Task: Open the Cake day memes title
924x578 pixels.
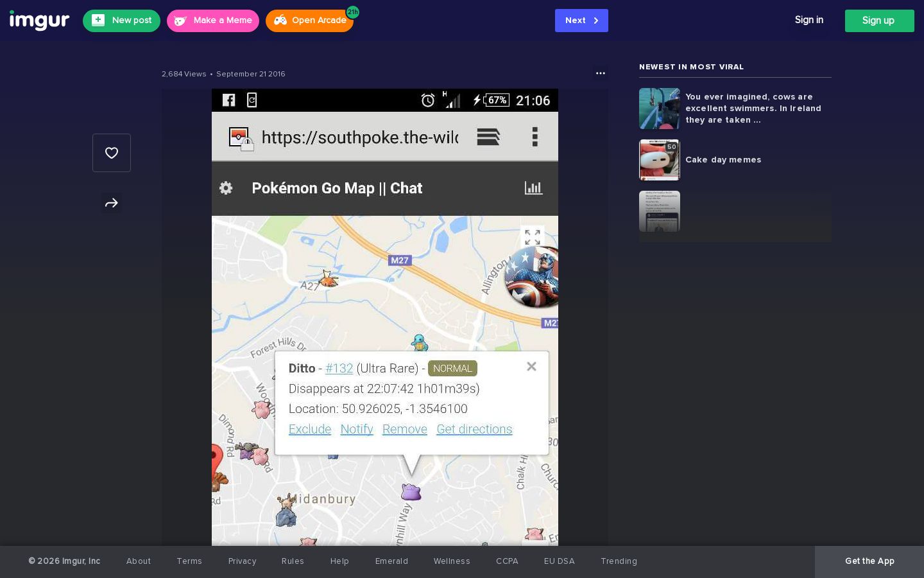Action: [x=723, y=160]
